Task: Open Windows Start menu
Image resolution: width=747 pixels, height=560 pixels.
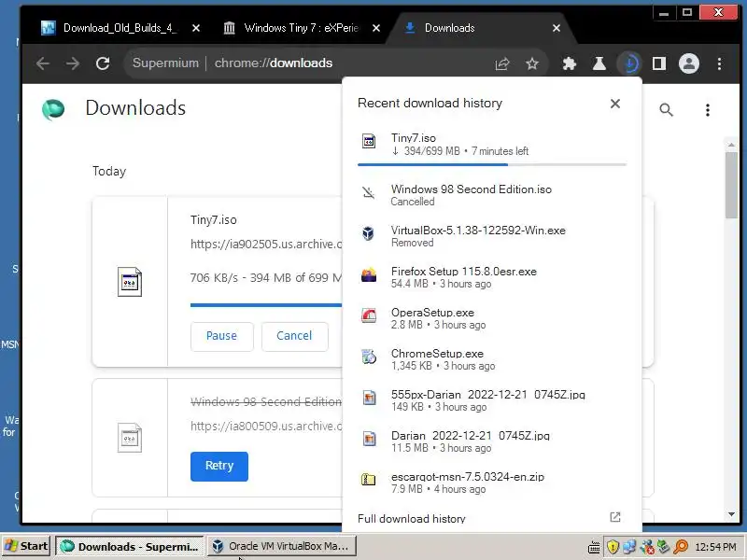Action: click(27, 546)
